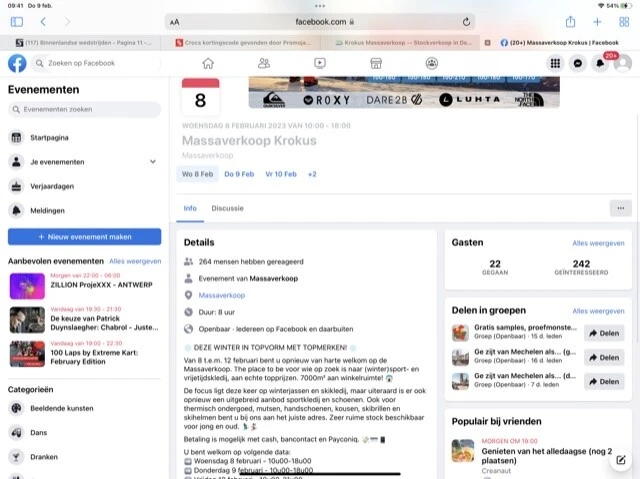Click the Evenement van Massaverkoop host
The height and width of the screenshot is (479, 640).
248,278
